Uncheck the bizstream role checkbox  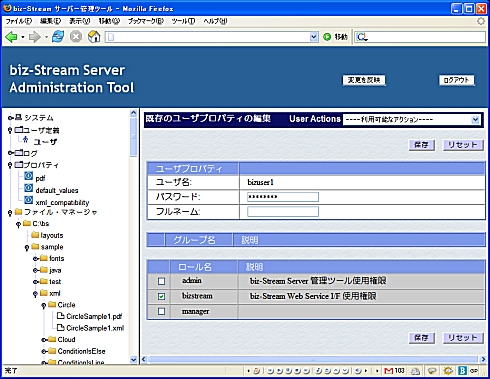pos(161,296)
